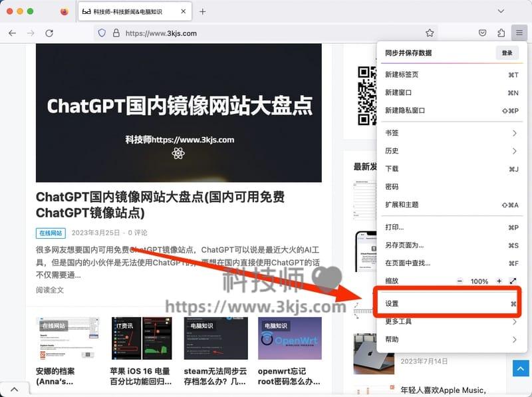This screenshot has width=532, height=397.
Task: Select 新建标签页 menu item
Action: coord(452,74)
